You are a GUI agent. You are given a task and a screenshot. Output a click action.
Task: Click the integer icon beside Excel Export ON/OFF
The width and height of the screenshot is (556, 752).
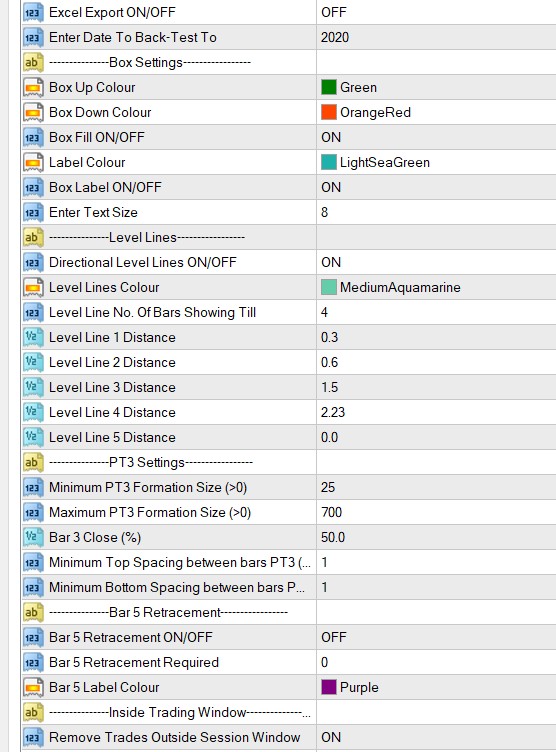[33, 12]
